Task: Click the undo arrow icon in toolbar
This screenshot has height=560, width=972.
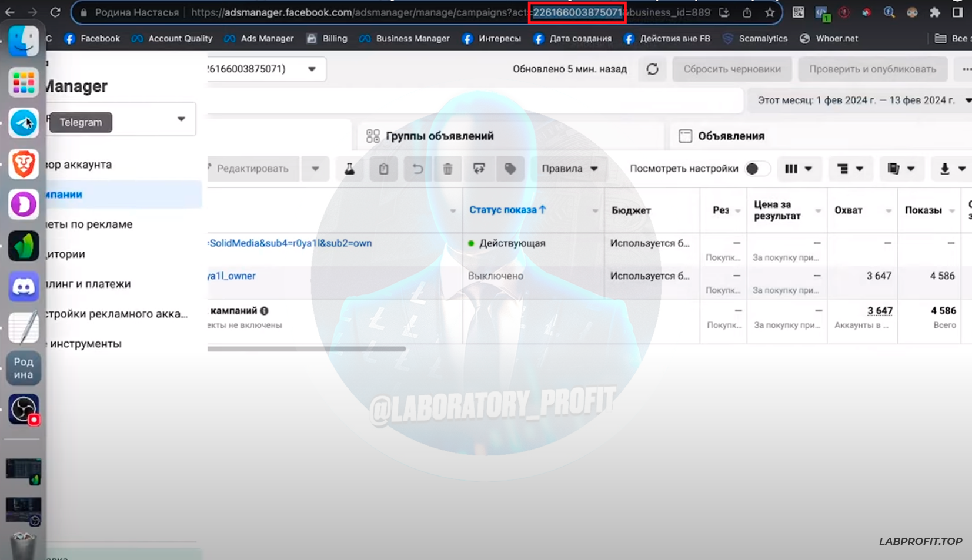Action: tap(417, 169)
